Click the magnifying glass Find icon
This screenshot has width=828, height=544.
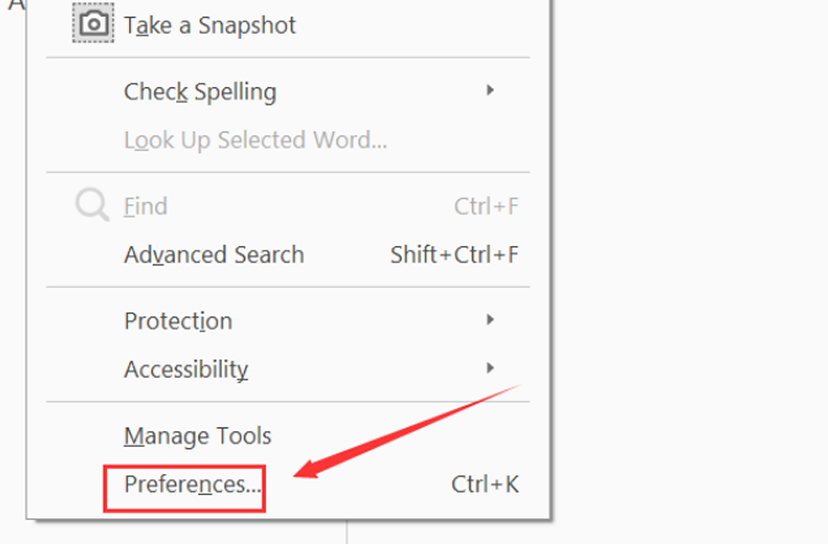pos(92,206)
